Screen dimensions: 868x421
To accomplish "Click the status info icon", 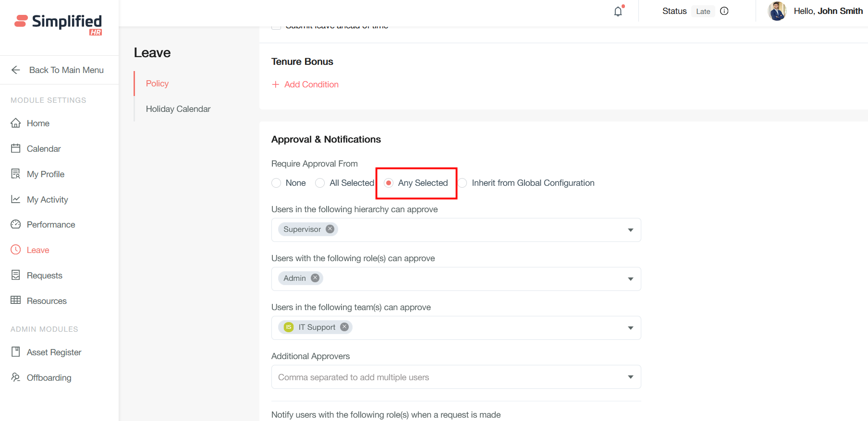I will tap(724, 11).
